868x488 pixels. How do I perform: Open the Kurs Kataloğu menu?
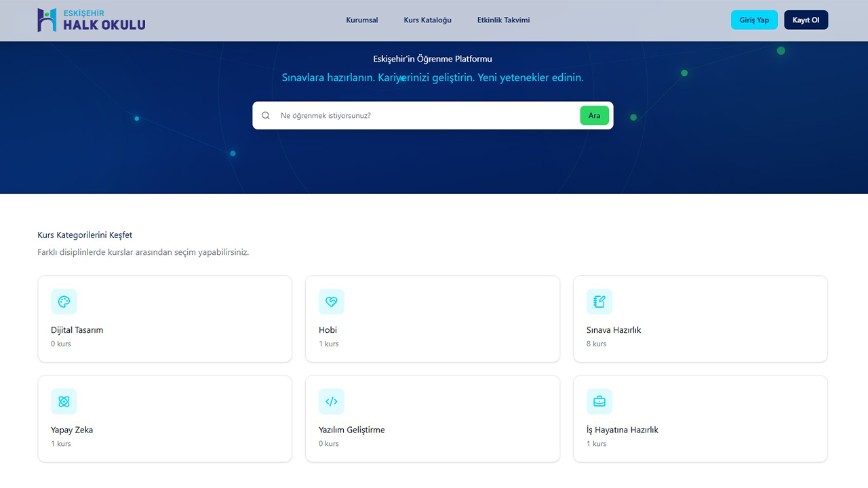tap(427, 20)
